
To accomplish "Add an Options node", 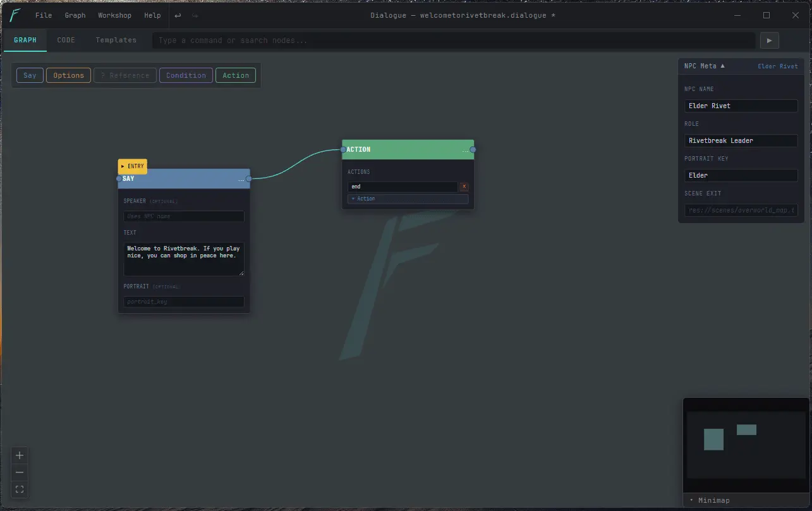I will coord(69,75).
